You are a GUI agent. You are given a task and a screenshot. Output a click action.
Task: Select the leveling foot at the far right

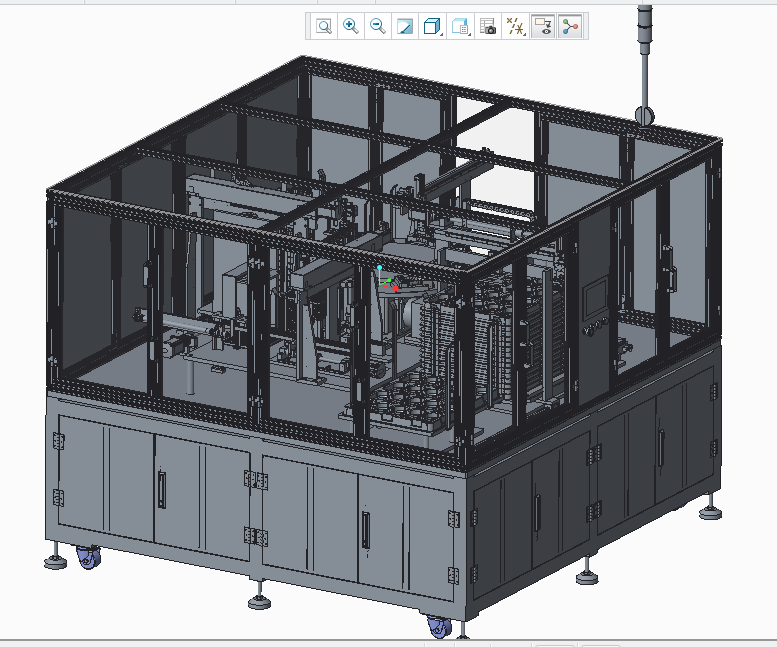click(710, 511)
